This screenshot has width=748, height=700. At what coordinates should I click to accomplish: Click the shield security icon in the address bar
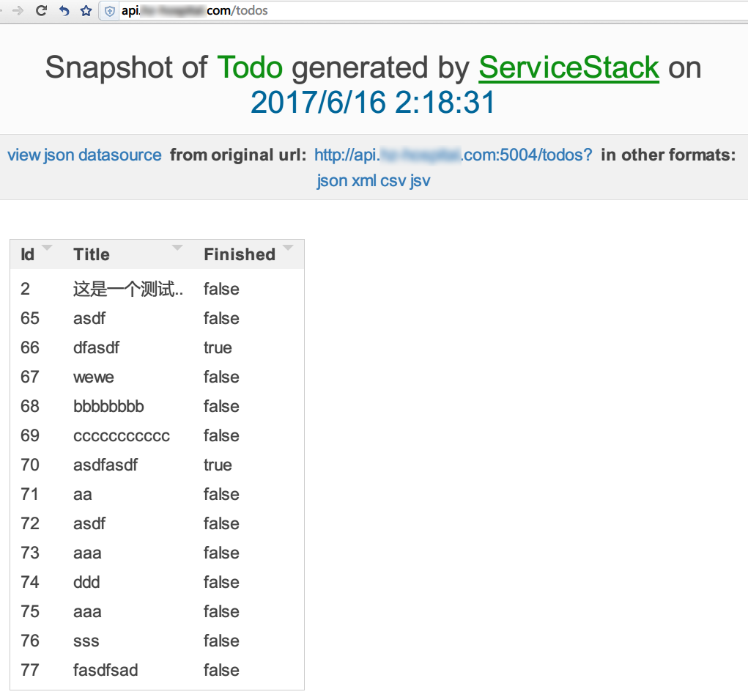(x=110, y=11)
